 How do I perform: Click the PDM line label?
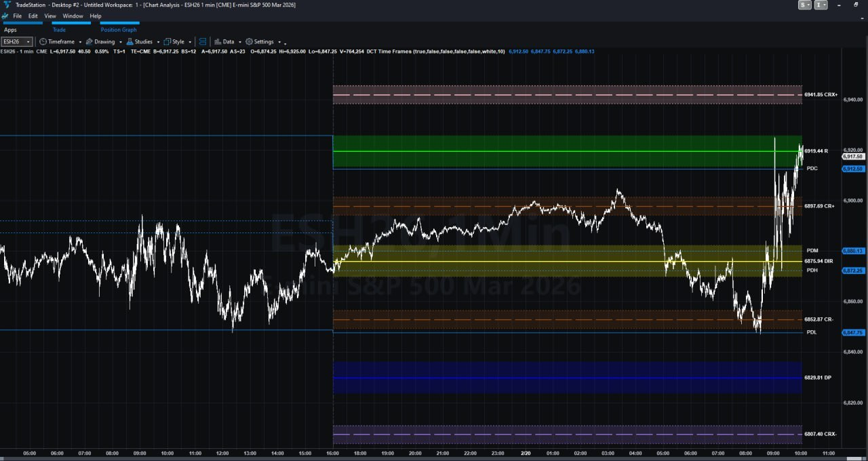(x=812, y=251)
